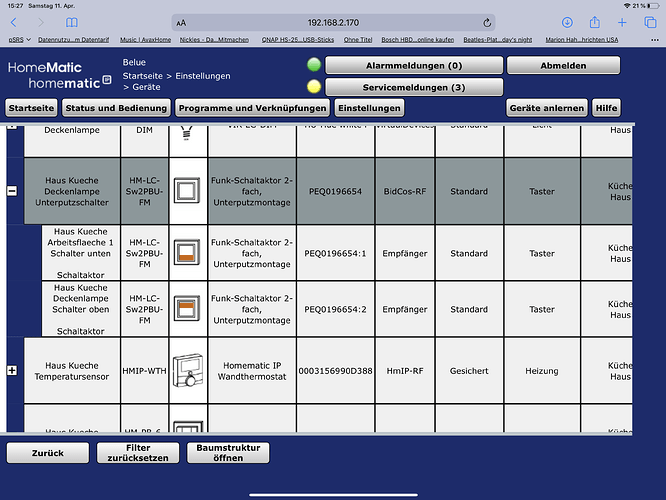Screen dimensions: 666x500
Task: Collapse the Deckenlampe Unterputzschalter device row
Action: [12, 190]
